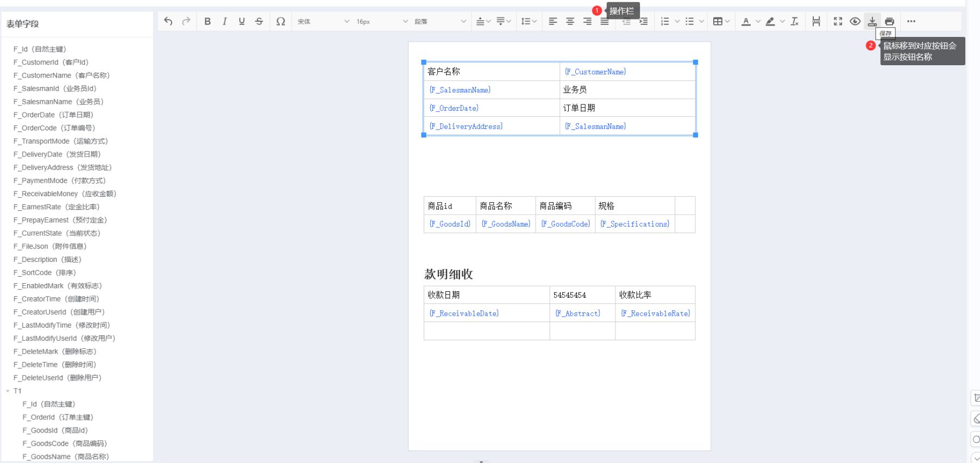Apply the text color (A icon)
Image resolution: width=980 pixels, height=463 pixels.
[x=746, y=21]
